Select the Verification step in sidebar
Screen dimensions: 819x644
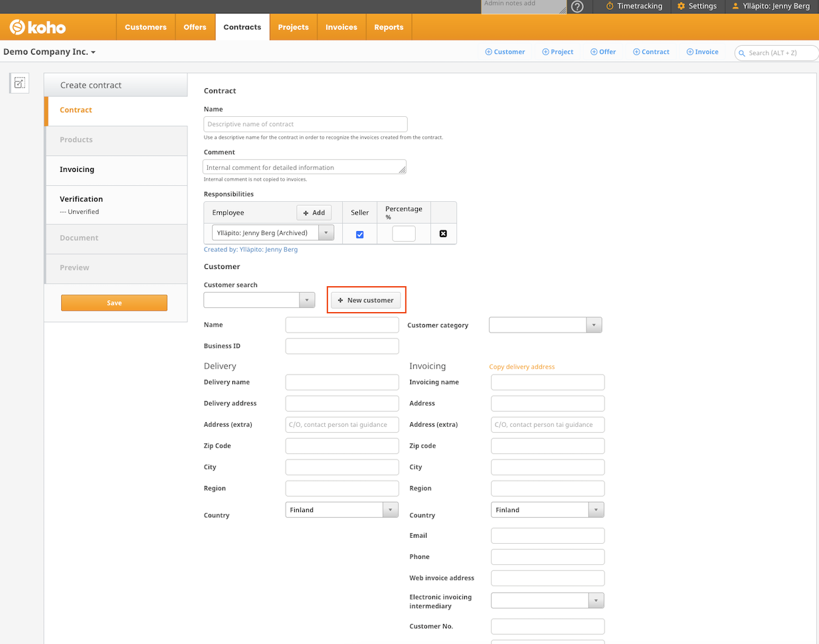pyautogui.click(x=116, y=204)
